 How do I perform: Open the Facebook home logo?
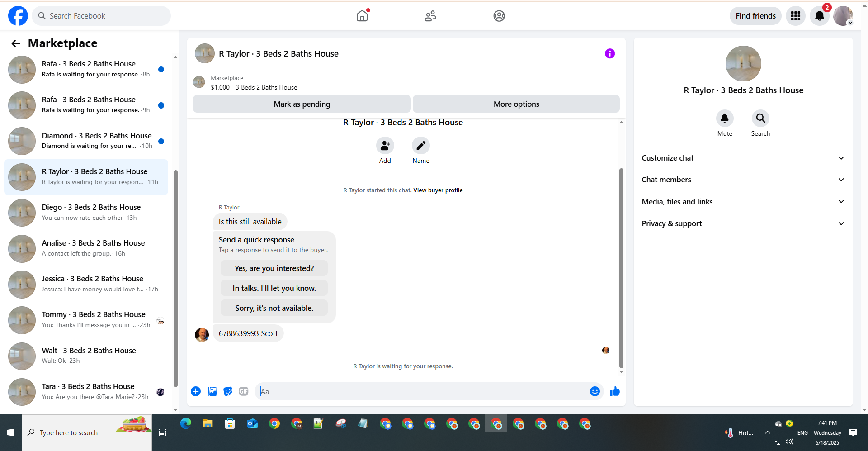pyautogui.click(x=18, y=16)
